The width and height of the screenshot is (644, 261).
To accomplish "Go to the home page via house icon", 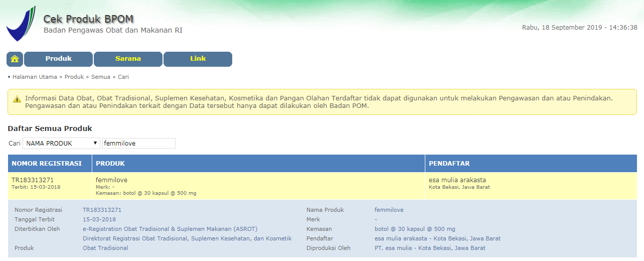I will 15,59.
